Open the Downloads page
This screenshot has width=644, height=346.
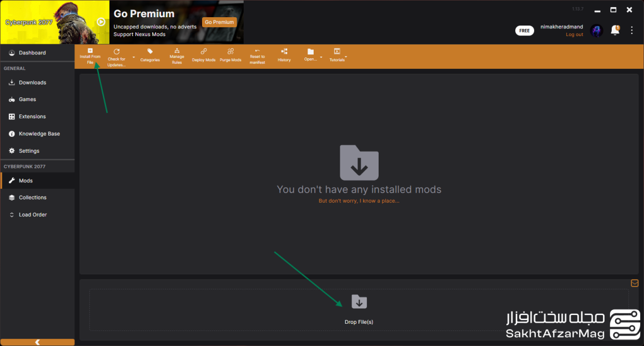(x=37, y=83)
